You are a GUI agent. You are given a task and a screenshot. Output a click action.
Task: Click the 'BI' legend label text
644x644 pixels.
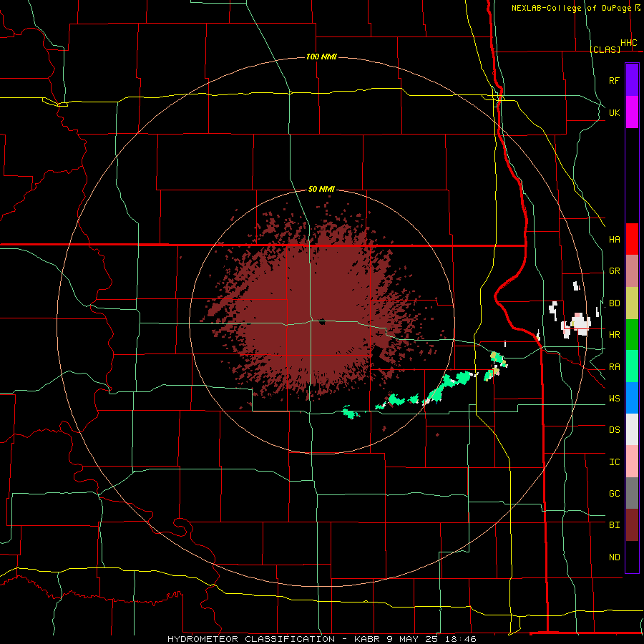(x=615, y=525)
